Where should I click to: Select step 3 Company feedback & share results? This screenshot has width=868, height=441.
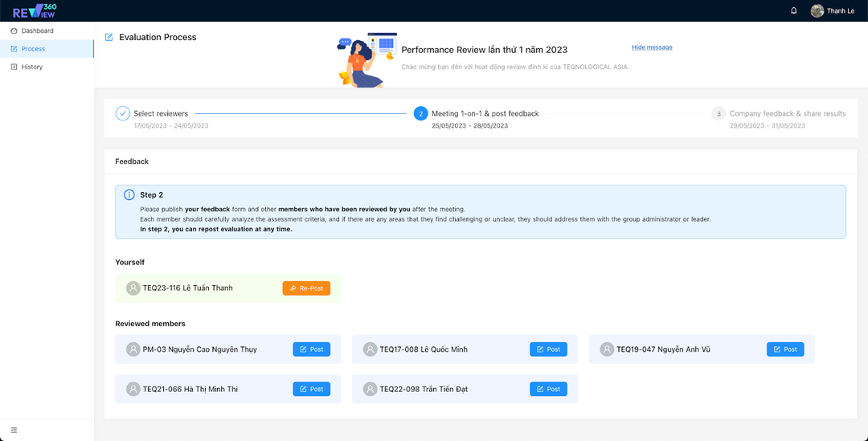tap(787, 113)
